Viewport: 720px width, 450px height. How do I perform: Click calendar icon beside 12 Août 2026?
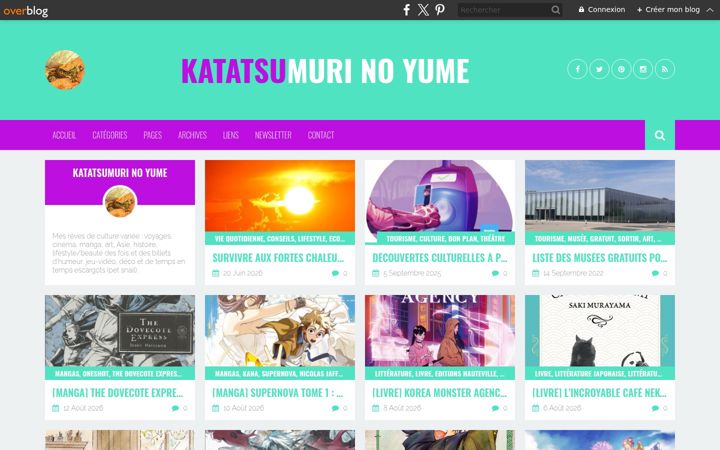56,408
